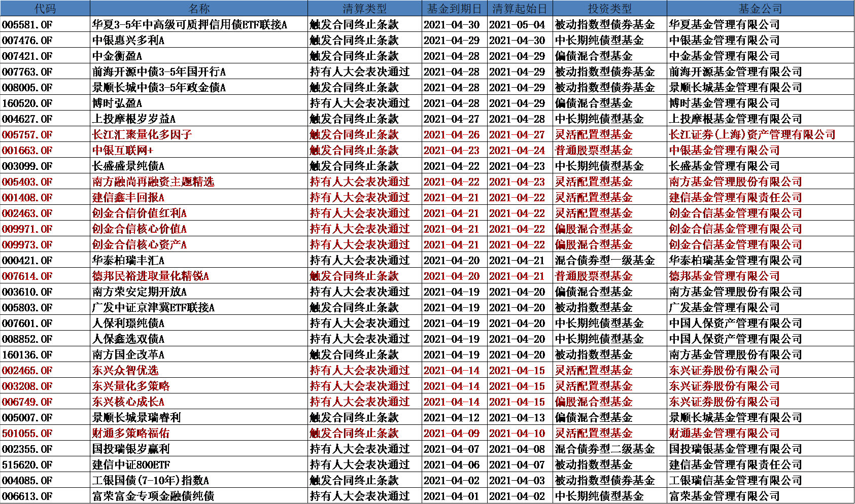Select company 前海开源基金管理有限公司
Viewport: 855px width, 504px height.
click(x=736, y=72)
